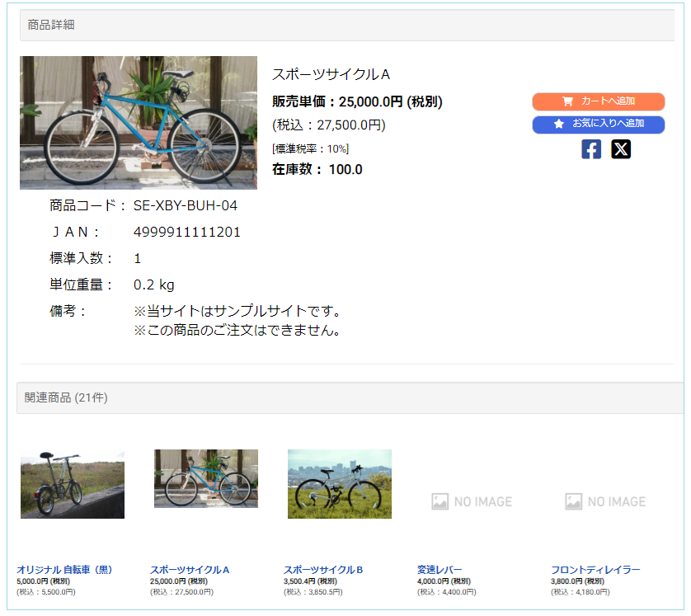Click the 商品詳細 section header

pos(347,25)
